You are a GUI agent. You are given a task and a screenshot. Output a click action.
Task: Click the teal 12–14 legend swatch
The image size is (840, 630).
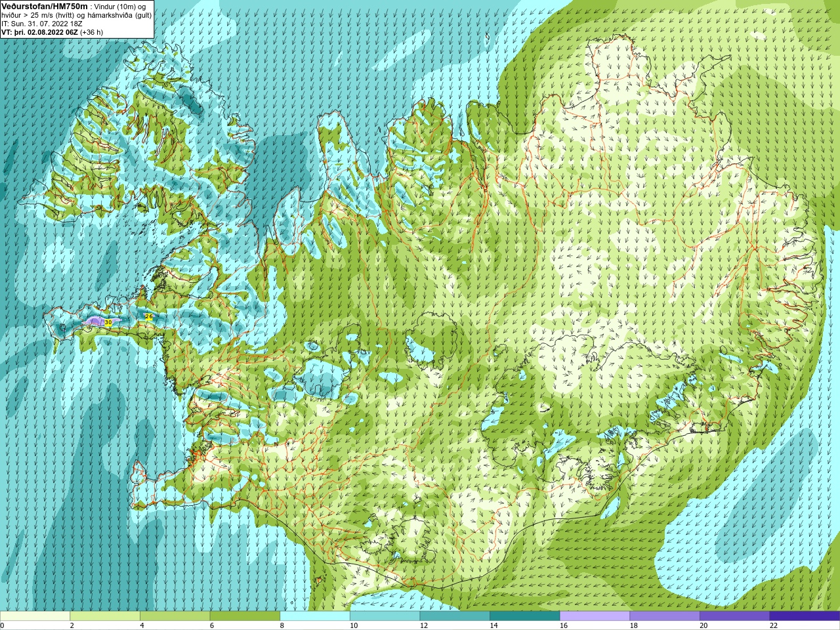pyautogui.click(x=455, y=616)
